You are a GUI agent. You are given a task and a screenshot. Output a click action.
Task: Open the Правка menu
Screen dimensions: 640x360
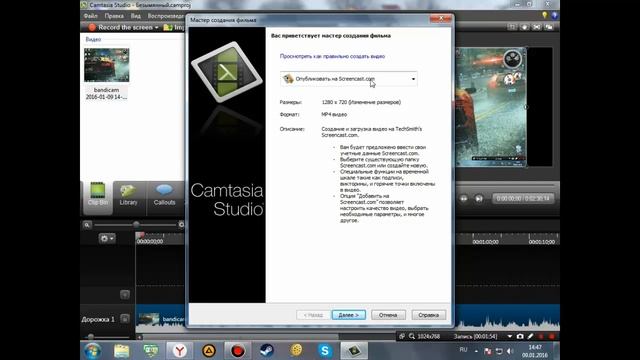[114, 16]
